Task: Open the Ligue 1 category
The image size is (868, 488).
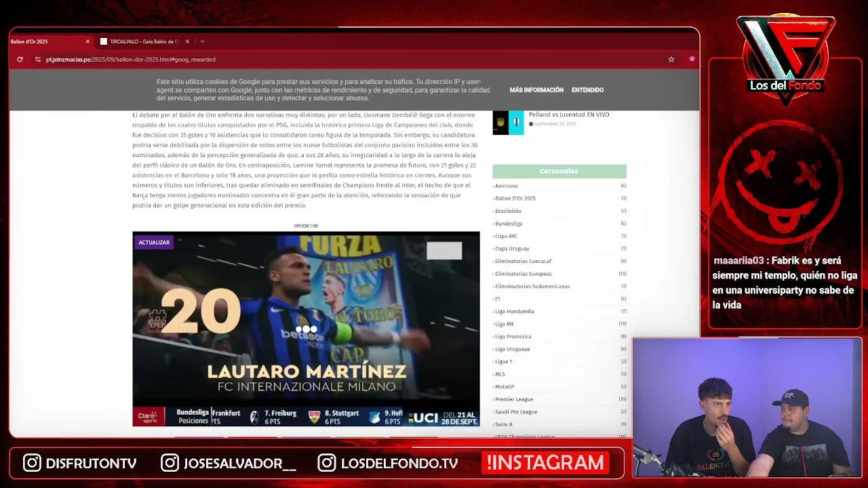Action: coord(503,361)
